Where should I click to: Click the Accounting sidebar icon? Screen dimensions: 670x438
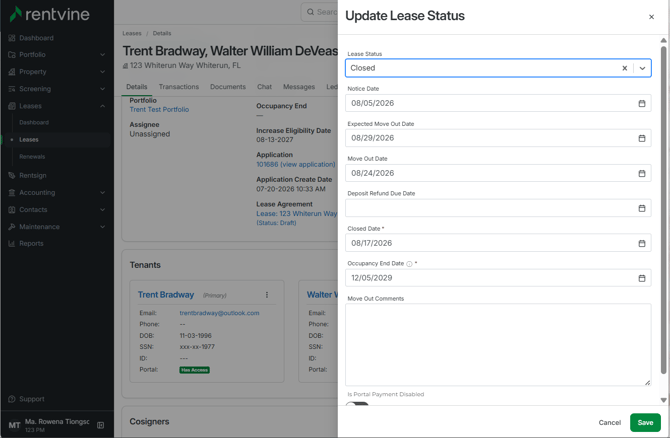(x=12, y=193)
